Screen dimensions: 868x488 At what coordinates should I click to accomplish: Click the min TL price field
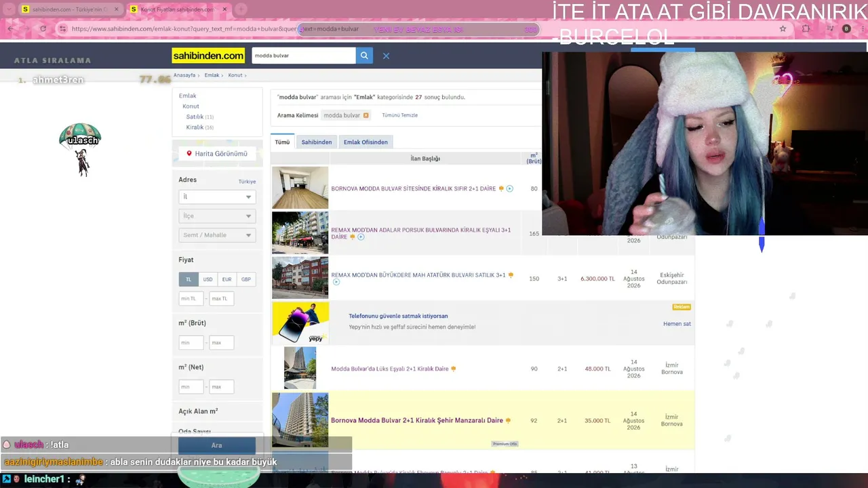tap(191, 298)
